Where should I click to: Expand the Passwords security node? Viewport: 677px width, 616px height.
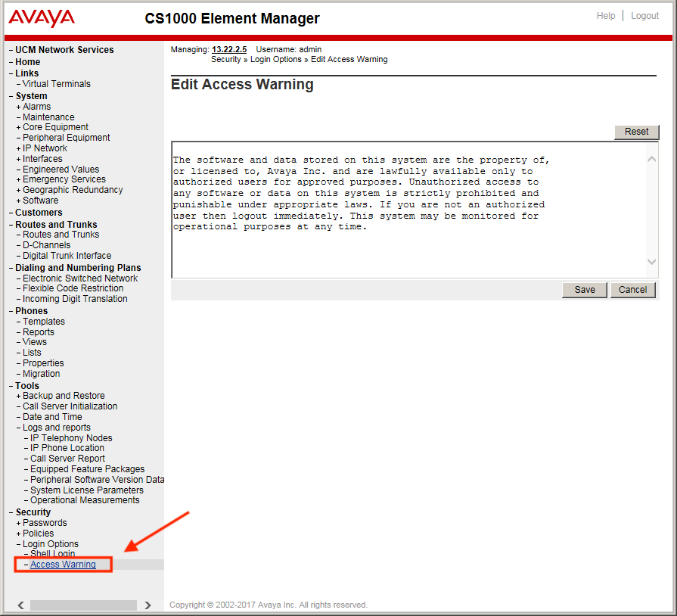pos(18,523)
